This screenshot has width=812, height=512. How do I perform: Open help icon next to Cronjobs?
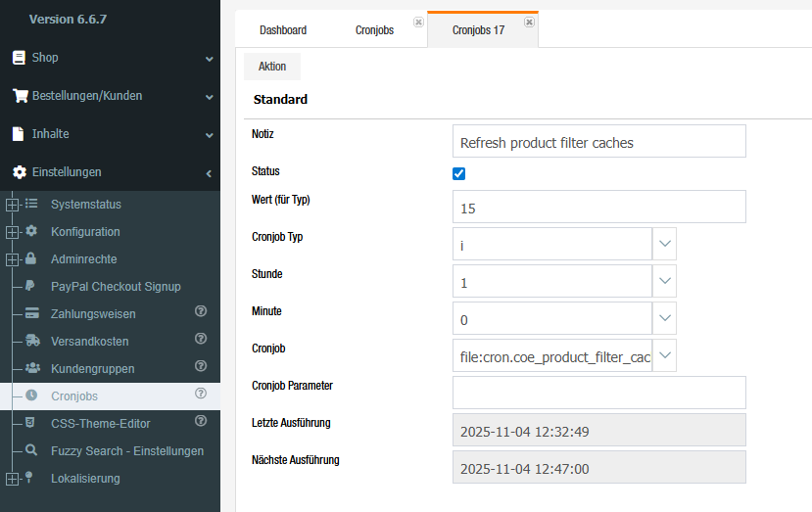point(201,395)
